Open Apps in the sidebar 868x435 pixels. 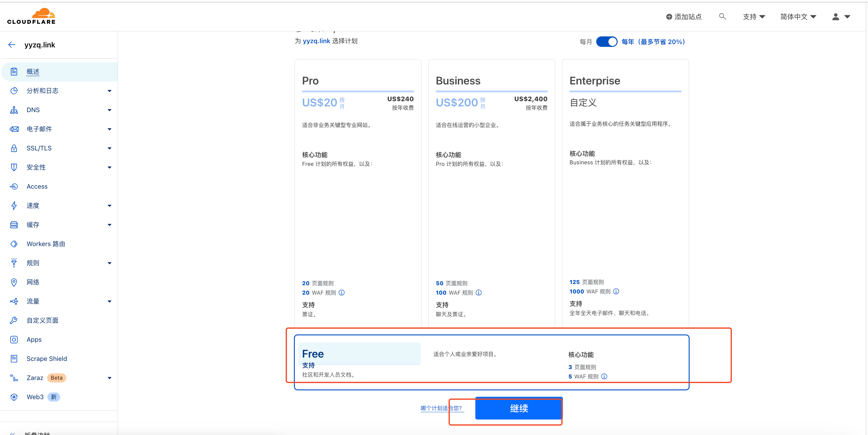pos(34,339)
